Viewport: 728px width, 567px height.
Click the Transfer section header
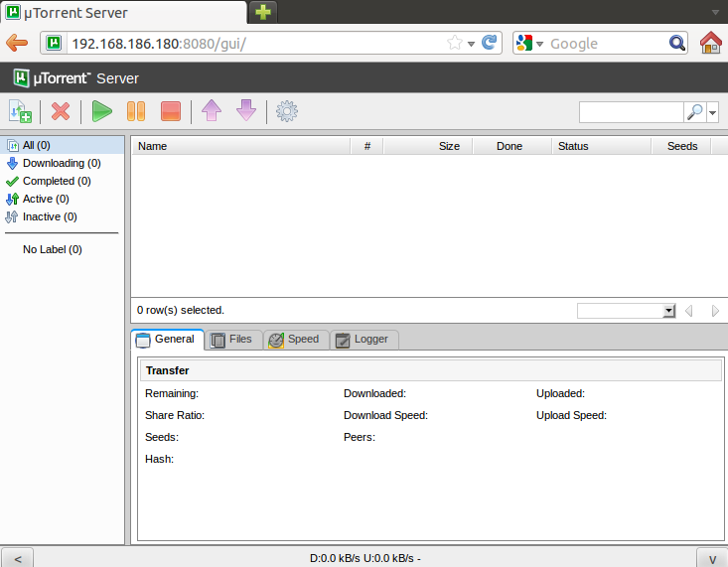[x=431, y=370]
